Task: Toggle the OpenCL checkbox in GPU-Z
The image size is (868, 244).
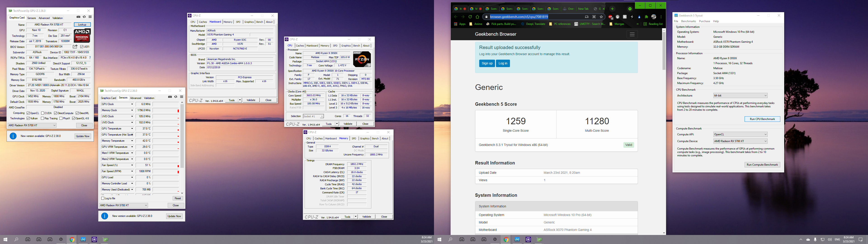Action: [x=28, y=113]
